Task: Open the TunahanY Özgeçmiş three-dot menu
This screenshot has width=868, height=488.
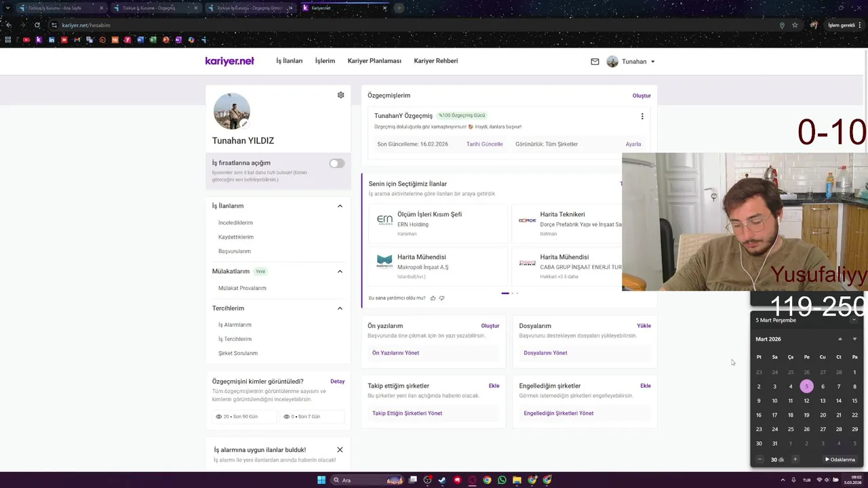Action: tap(642, 116)
